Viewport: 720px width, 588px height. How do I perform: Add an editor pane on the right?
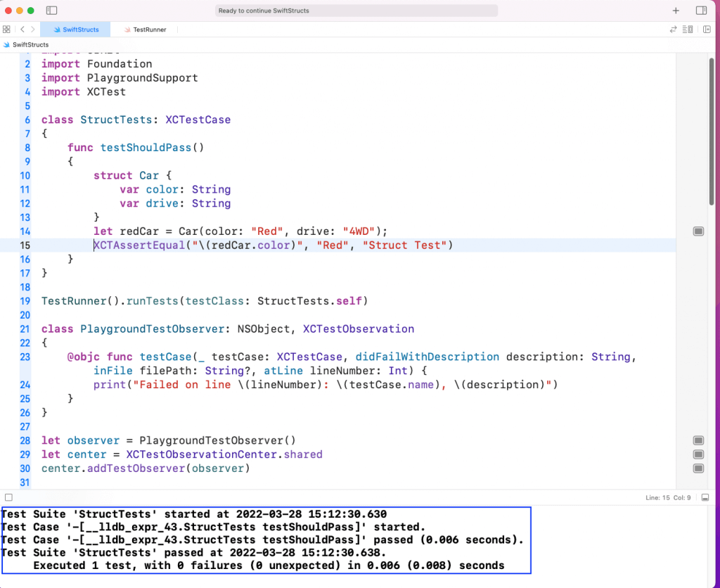click(x=707, y=30)
